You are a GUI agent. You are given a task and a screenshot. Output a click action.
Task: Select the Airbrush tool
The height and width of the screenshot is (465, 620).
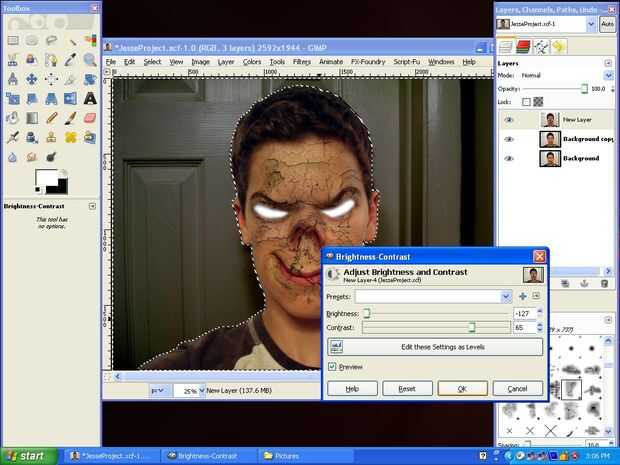coord(13,137)
